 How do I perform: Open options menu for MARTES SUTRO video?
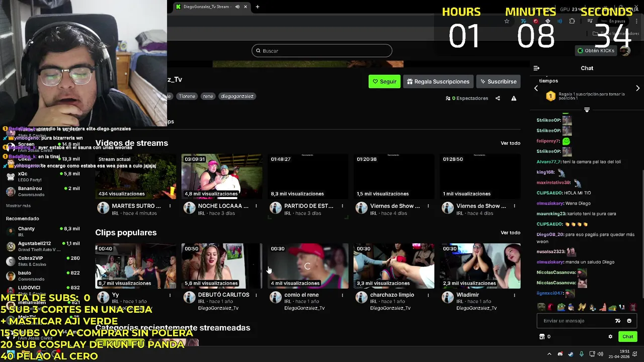click(170, 206)
